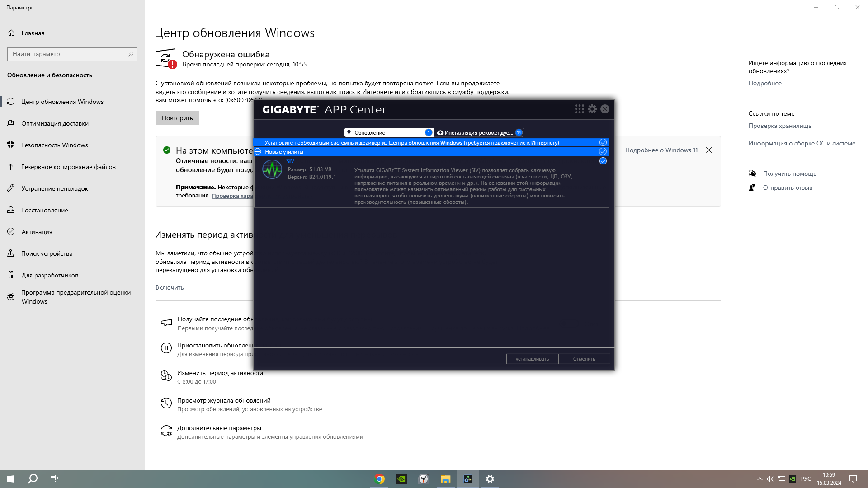Dismiss the Windows 11 banner with X

[709, 150]
